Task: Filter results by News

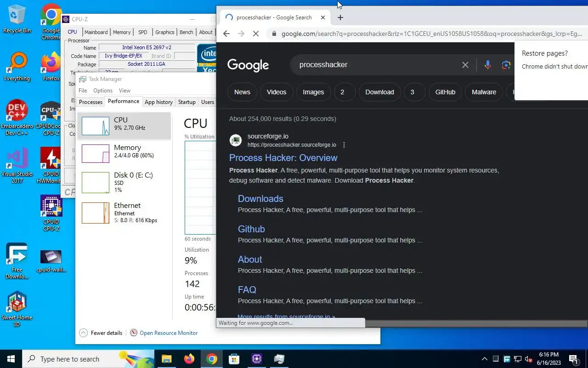Action: pos(242,92)
